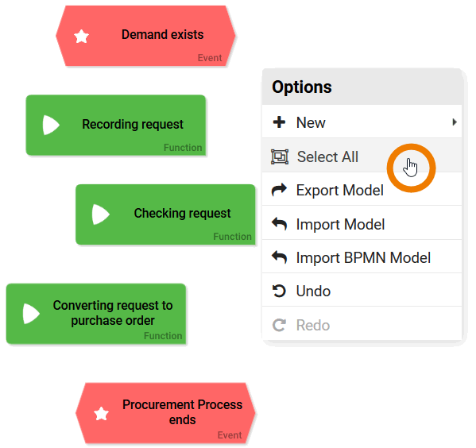Click the plus icon beside New
476x448 pixels.
point(279,122)
